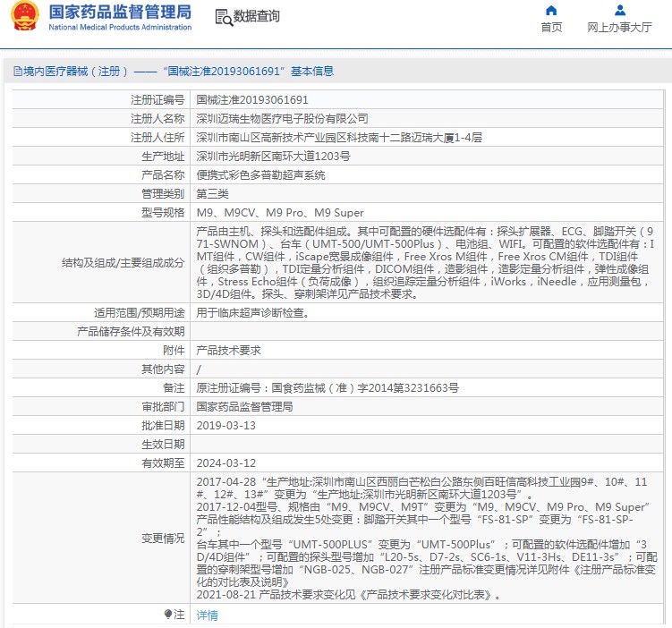Click the expiry date 2024-03-12
The width and height of the screenshot is (672, 628).
pos(225,463)
